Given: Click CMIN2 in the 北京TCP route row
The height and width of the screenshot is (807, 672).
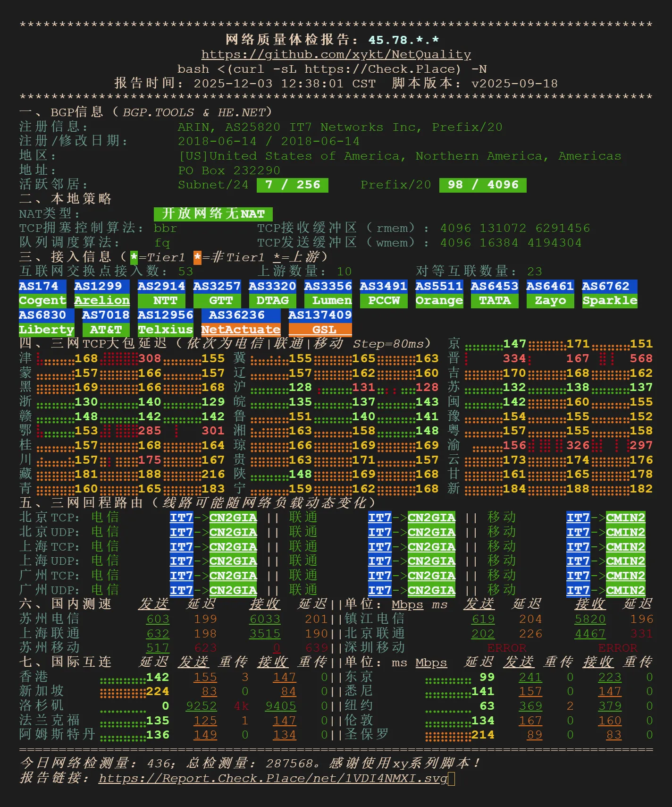Looking at the screenshot, I should click(625, 518).
